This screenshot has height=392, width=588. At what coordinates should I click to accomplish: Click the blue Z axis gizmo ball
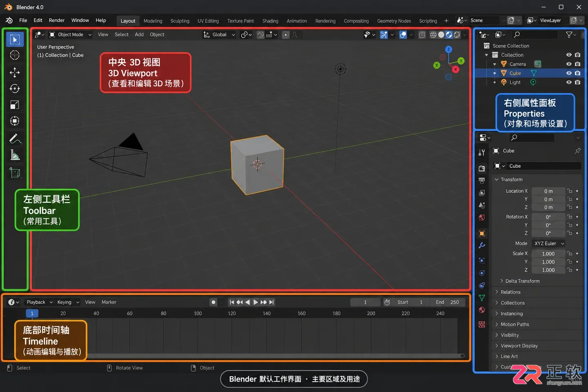(449, 49)
